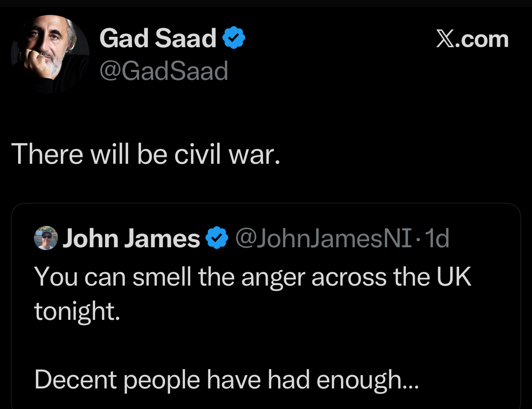
Task: Click the ".com" text beside X logo
Action: point(482,40)
